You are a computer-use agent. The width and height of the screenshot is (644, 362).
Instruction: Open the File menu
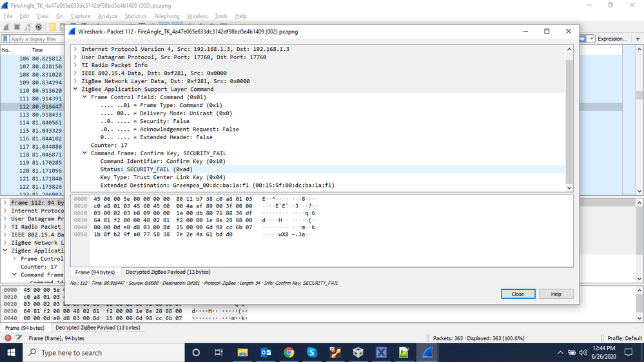click(x=8, y=16)
